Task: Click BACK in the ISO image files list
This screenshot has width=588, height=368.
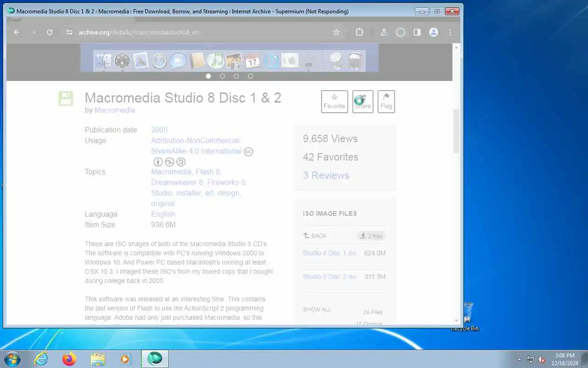Action: click(315, 236)
